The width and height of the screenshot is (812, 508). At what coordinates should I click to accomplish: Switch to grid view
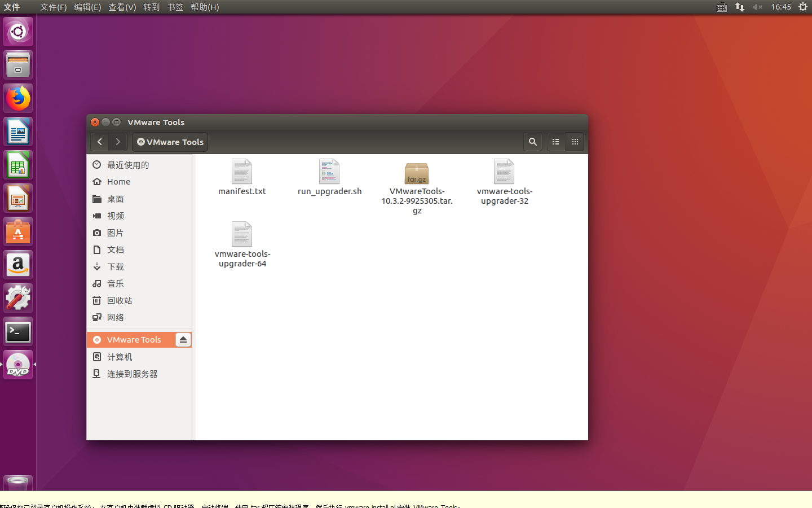575,142
